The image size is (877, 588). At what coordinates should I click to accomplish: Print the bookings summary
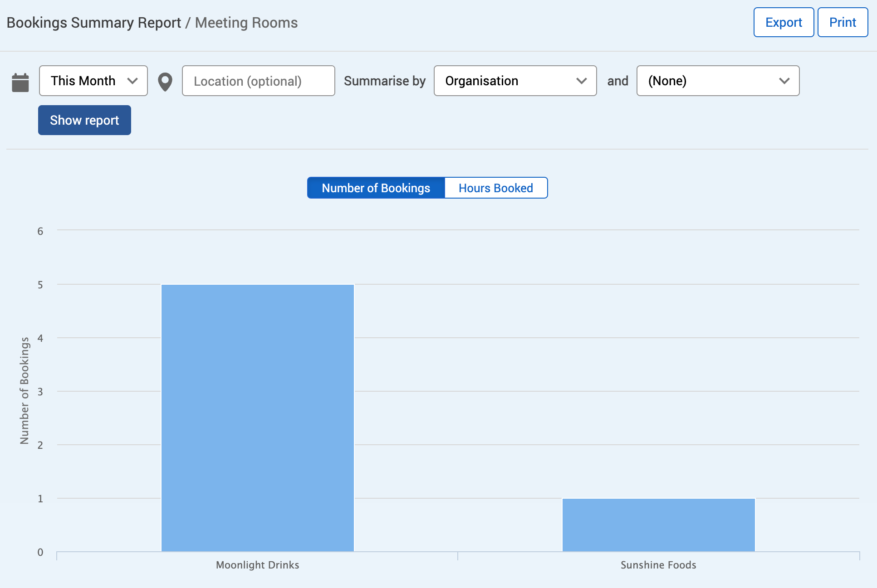click(842, 22)
